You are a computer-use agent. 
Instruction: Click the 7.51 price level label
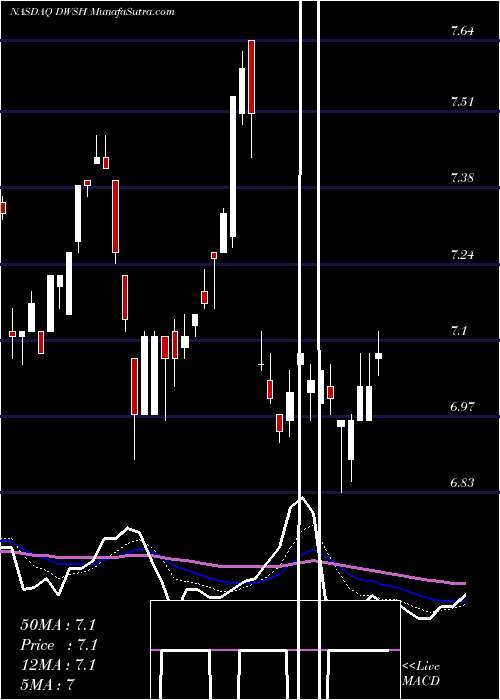coord(462,101)
